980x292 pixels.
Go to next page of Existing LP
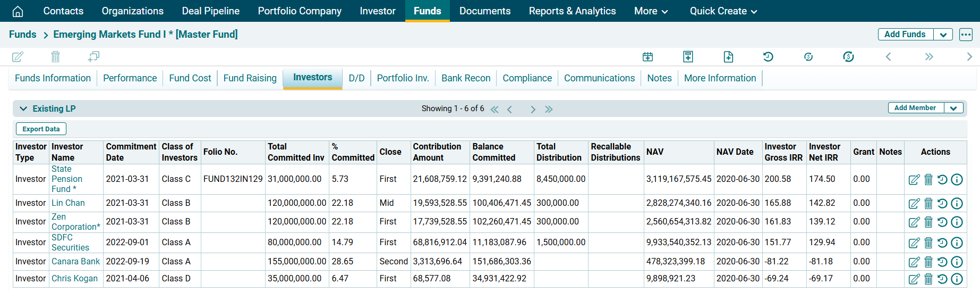tap(533, 109)
